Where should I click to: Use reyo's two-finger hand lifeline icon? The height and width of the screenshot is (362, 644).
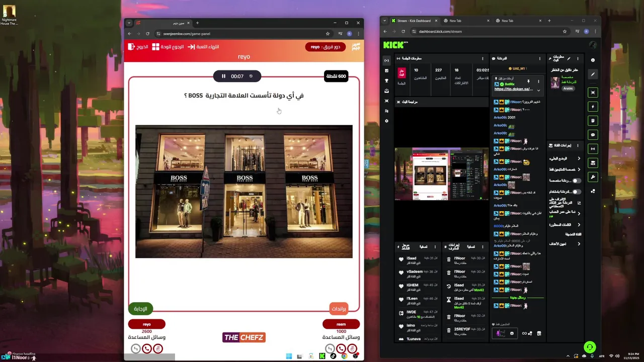[158, 348]
